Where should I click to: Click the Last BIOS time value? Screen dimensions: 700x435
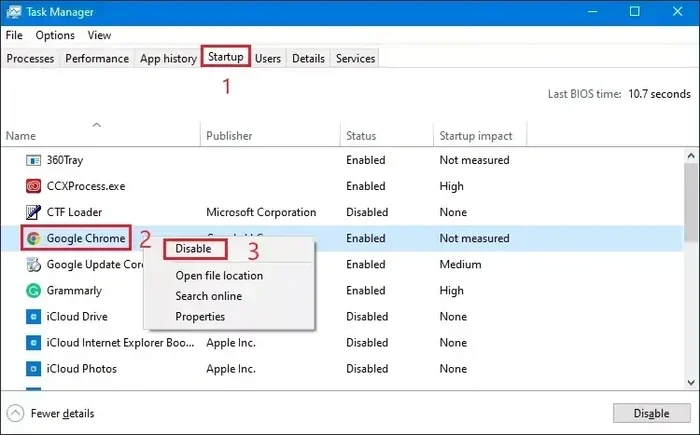[659, 94]
